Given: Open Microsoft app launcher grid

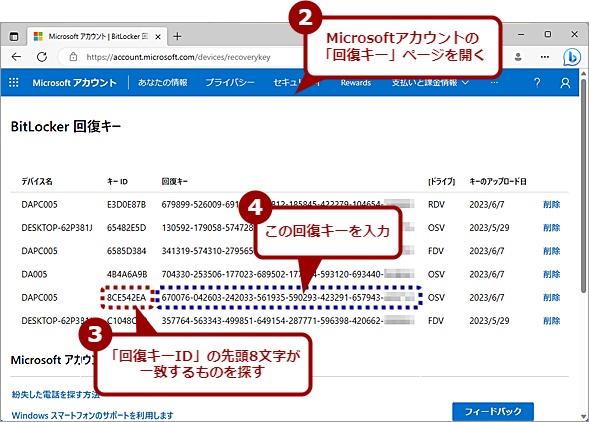Looking at the screenshot, I should [x=14, y=82].
